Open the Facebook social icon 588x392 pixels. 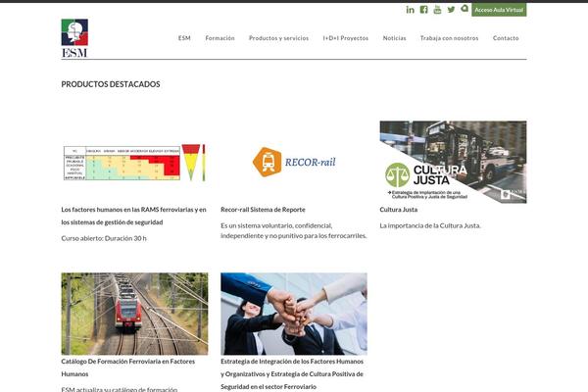point(423,10)
